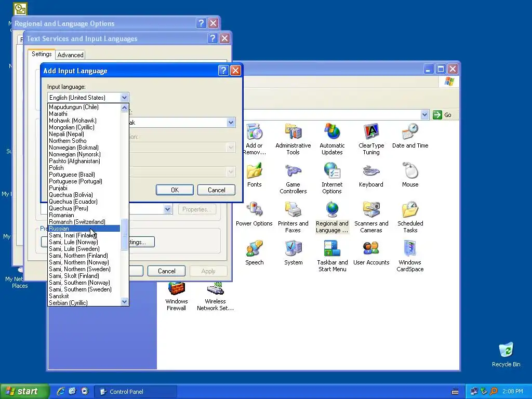This screenshot has height=399, width=532.
Task: Open the Start menu
Action: click(x=24, y=391)
